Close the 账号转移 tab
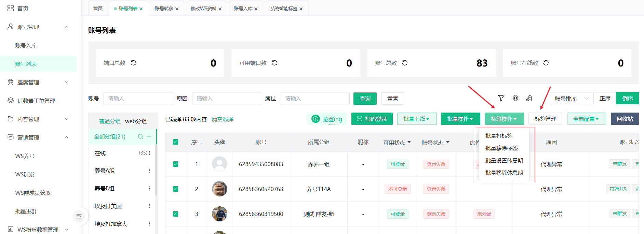The width and height of the screenshot is (644, 234). pyautogui.click(x=177, y=9)
